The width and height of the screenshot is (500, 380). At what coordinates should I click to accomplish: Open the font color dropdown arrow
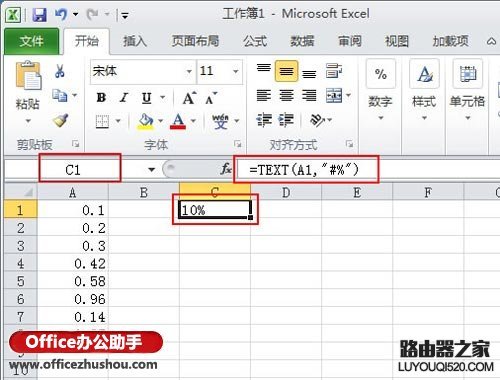(x=193, y=121)
